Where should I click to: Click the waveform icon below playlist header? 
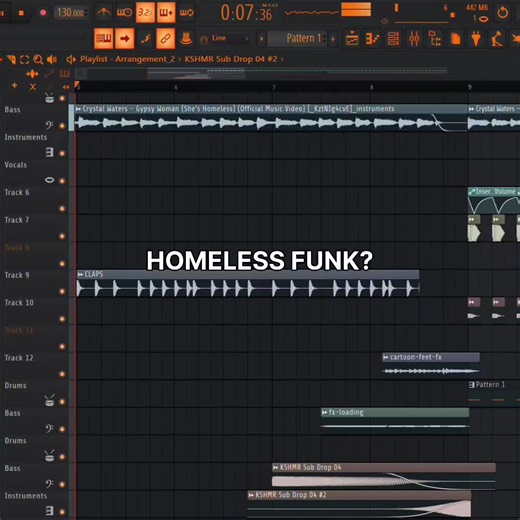[x=32, y=74]
